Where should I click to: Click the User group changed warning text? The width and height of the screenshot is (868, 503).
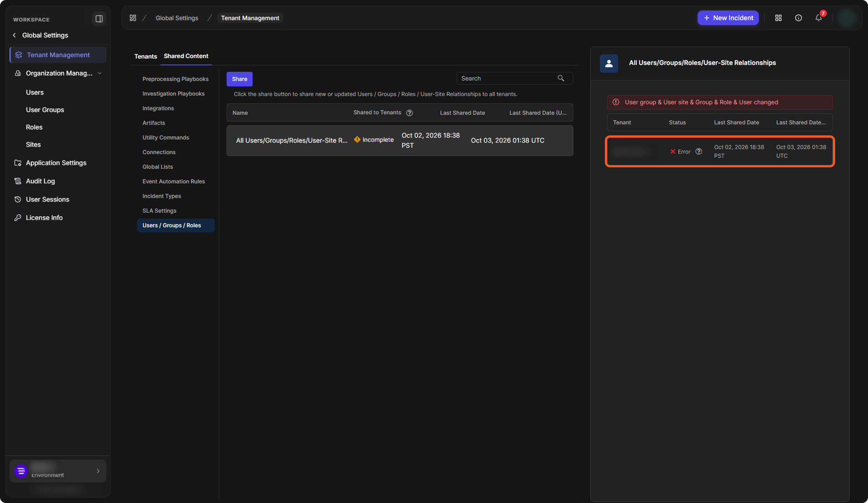click(701, 102)
